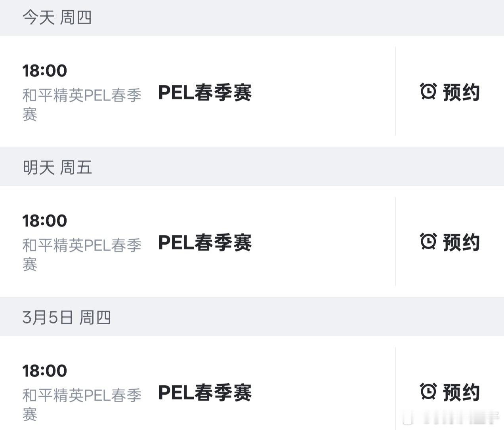This screenshot has height=430, width=504.
Task: Open tomorrow's bold PEL春季赛 match title
Action: [205, 243]
